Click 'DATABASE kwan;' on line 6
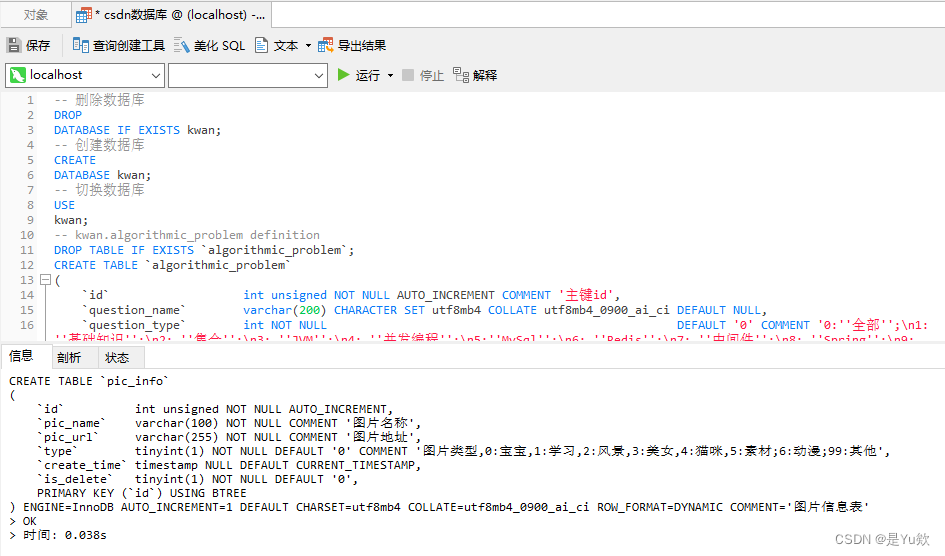Viewport: 945px width, 556px height. [102, 175]
